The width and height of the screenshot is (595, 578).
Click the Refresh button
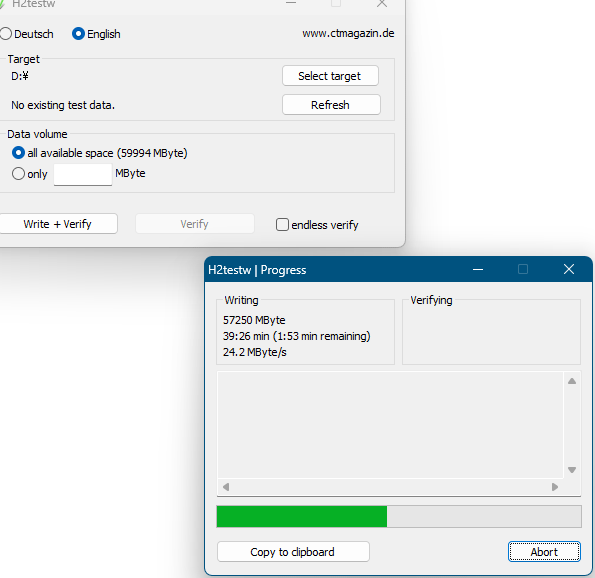pos(331,105)
